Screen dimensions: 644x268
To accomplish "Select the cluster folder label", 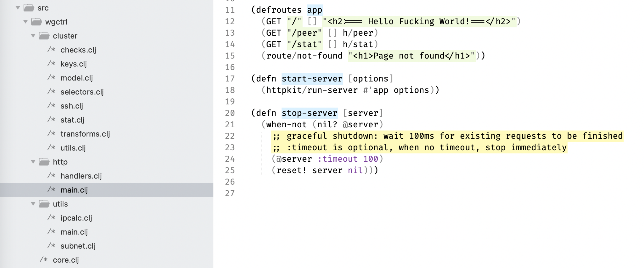I will (65, 36).
